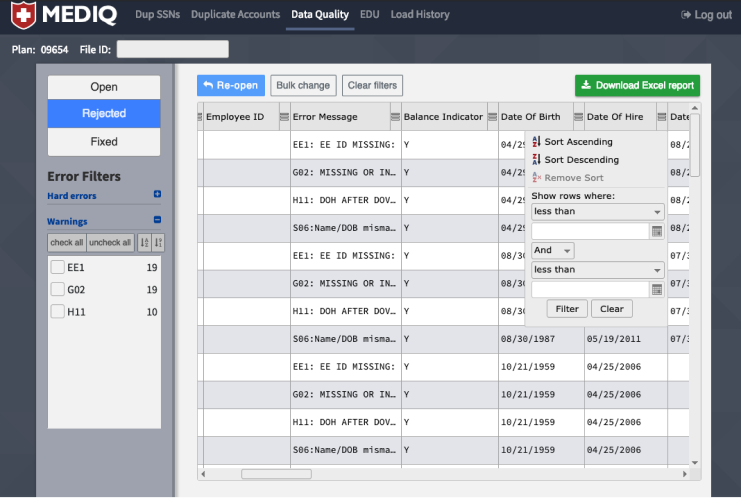741x498 pixels.
Task: Click the Download Excel report button
Action: pyautogui.click(x=637, y=86)
